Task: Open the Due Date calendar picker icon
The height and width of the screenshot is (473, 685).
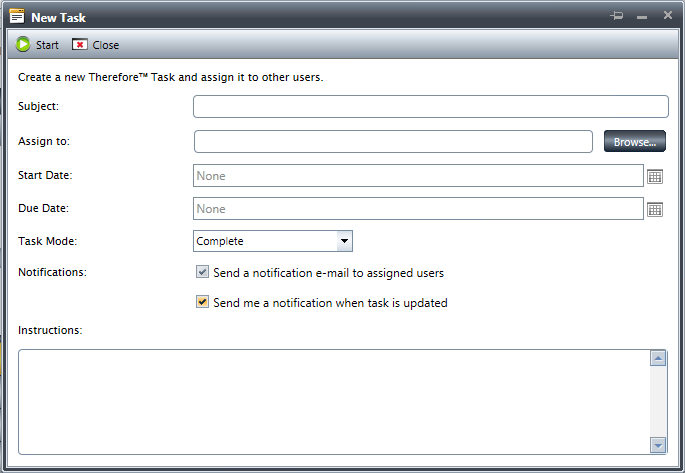Action: pyautogui.click(x=655, y=209)
